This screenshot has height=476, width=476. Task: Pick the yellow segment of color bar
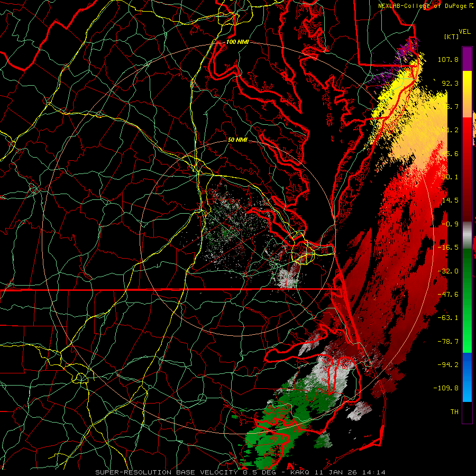pos(467,81)
